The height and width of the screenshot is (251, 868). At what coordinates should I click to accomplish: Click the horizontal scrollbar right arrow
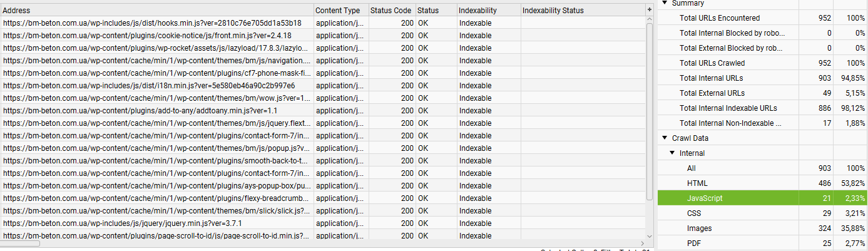(x=642, y=243)
